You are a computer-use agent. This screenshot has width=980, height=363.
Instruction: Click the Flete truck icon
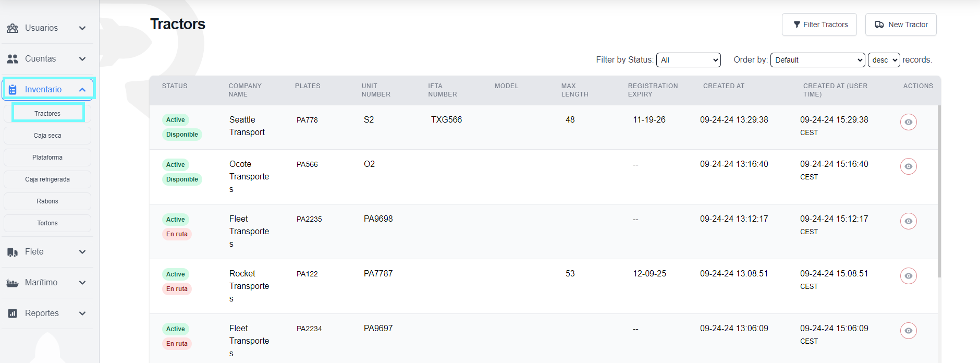pos(13,252)
